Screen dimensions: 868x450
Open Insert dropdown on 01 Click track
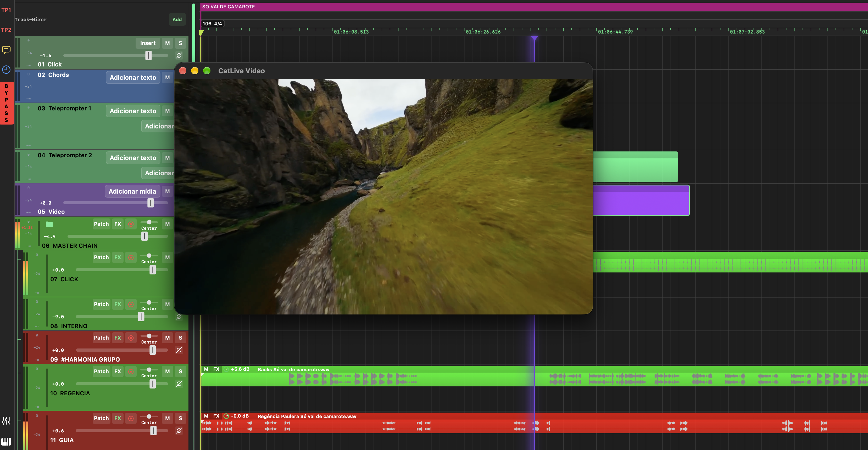pos(148,43)
